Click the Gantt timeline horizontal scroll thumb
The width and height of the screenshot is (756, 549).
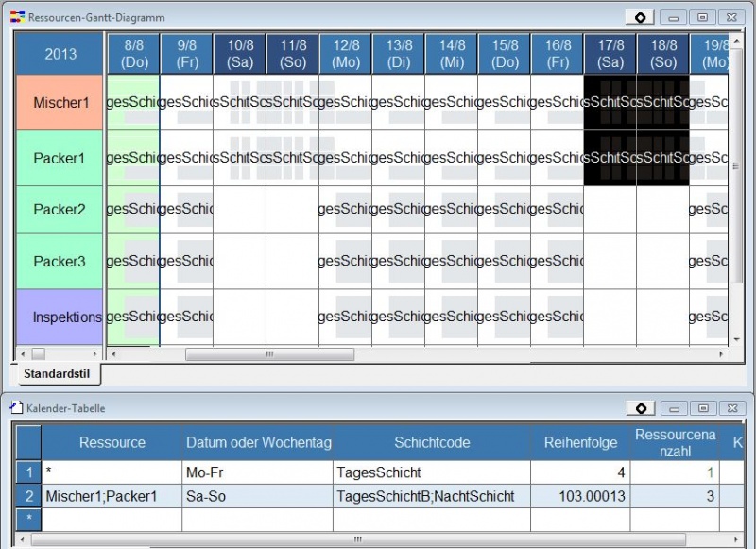[269, 354]
